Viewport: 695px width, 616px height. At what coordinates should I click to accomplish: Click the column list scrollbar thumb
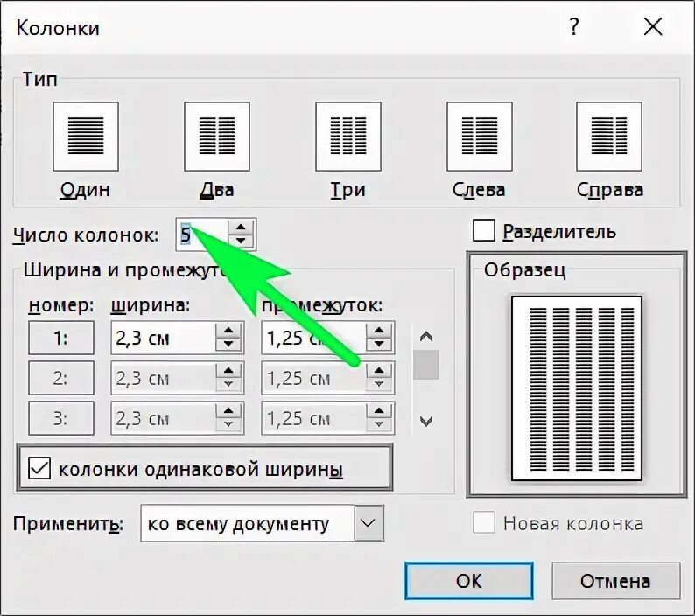tap(426, 365)
